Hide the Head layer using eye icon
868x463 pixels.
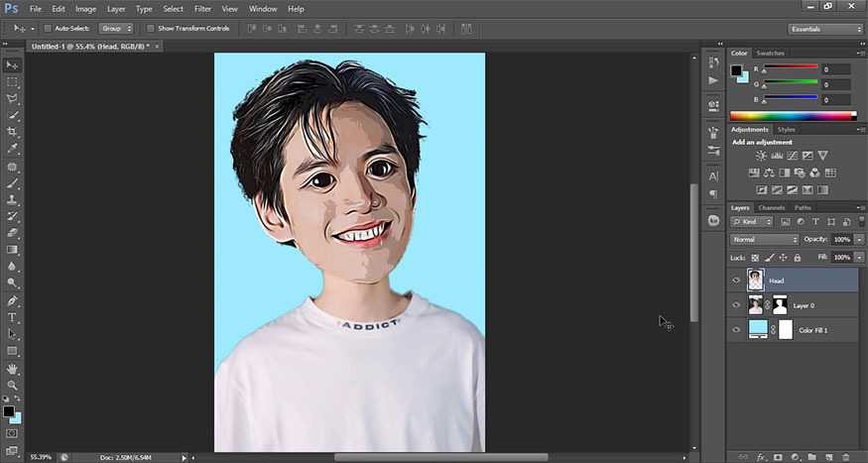pyautogui.click(x=736, y=281)
